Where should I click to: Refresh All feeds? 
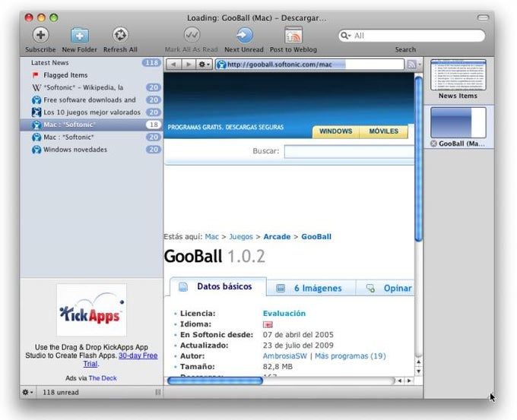(x=120, y=35)
